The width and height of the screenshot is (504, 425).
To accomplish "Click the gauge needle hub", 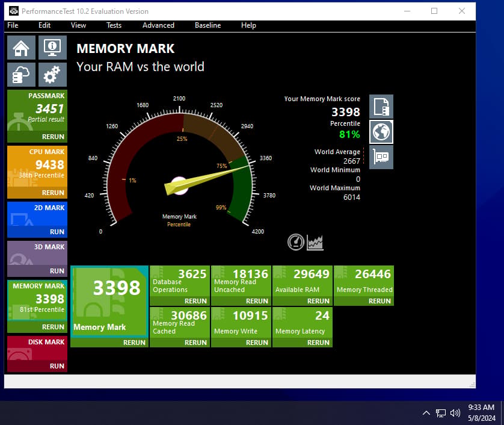I will click(x=179, y=186).
